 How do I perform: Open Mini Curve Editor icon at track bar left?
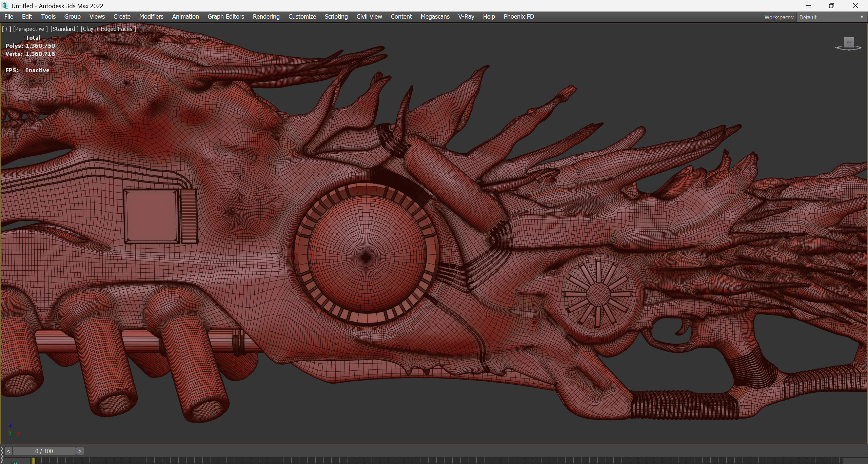tap(14, 462)
